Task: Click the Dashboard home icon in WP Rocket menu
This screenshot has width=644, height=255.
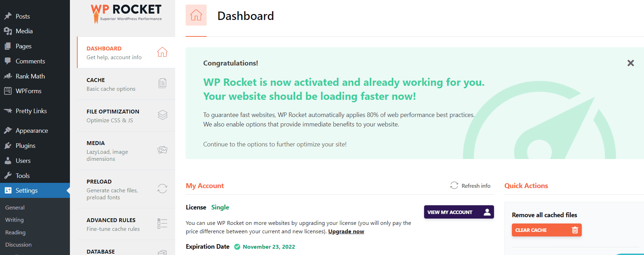Action: coord(162,52)
